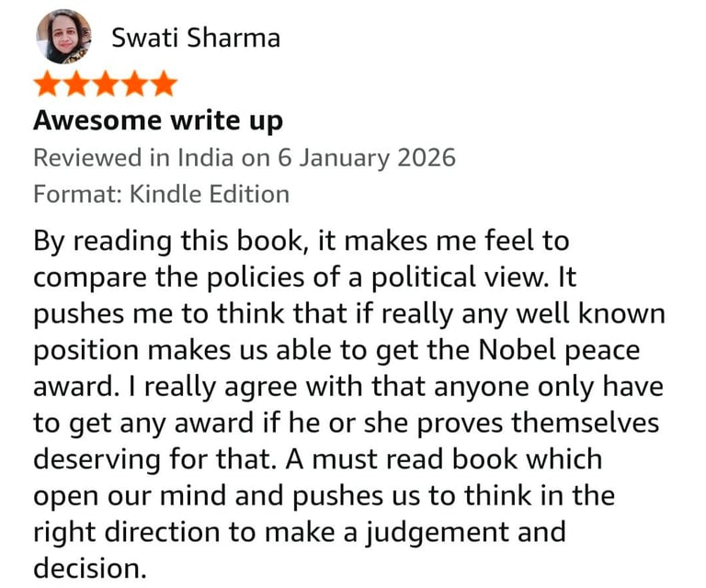Click the third orange rating star
The width and height of the screenshot is (706, 588).
click(106, 84)
